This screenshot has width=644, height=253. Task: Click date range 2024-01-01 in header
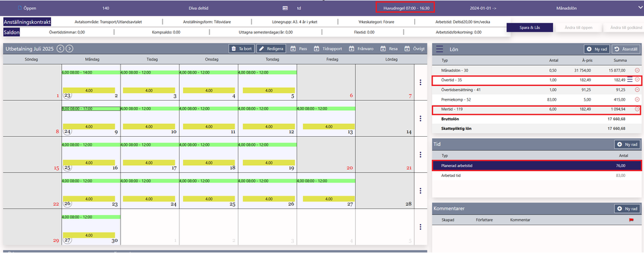[483, 8]
